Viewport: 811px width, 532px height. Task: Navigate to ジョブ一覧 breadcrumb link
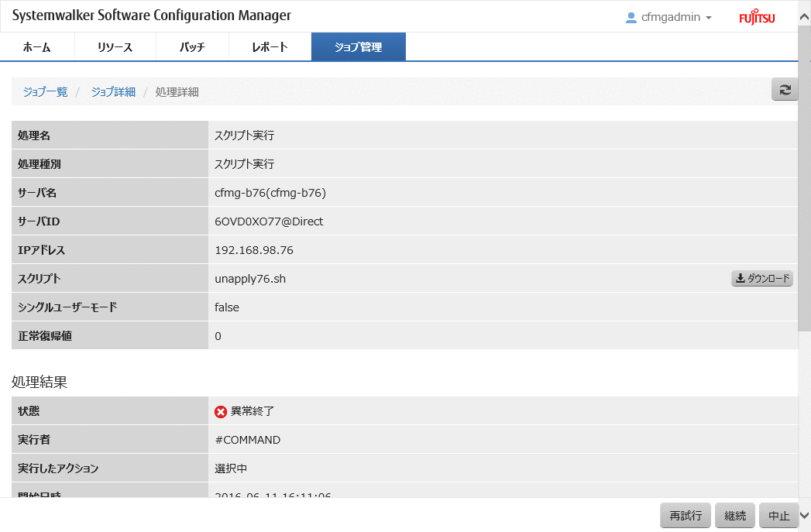click(x=46, y=92)
